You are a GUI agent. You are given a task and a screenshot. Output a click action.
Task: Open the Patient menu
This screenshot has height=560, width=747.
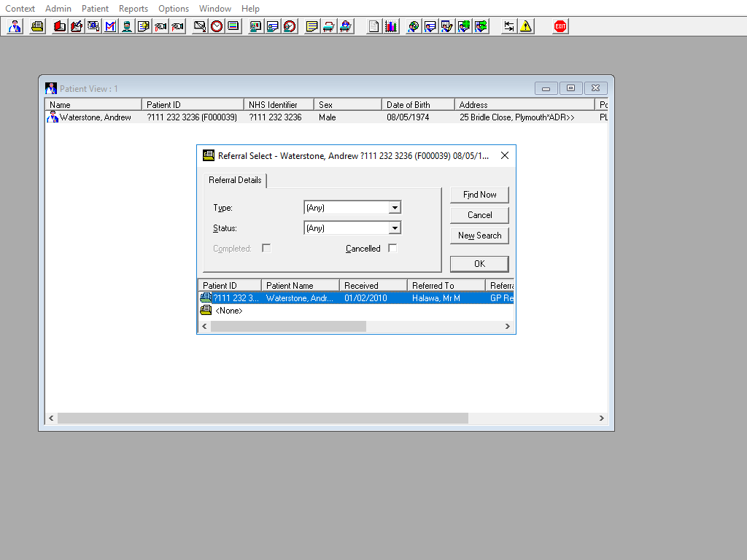click(95, 9)
